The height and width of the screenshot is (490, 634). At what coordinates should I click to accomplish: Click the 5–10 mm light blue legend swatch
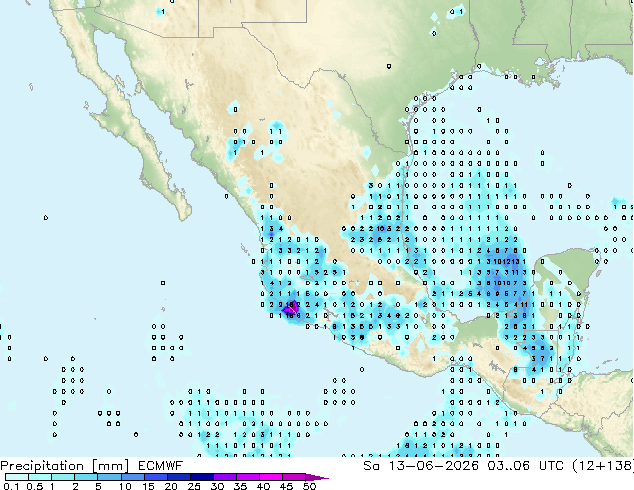(x=109, y=477)
